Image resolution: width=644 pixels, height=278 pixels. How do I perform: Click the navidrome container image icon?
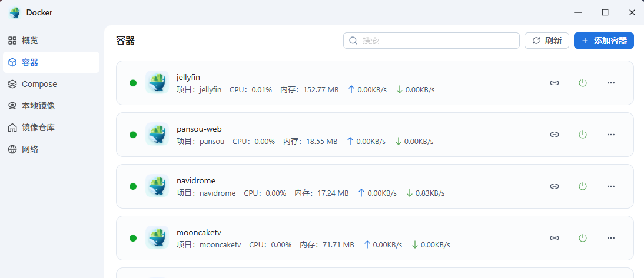point(157,186)
